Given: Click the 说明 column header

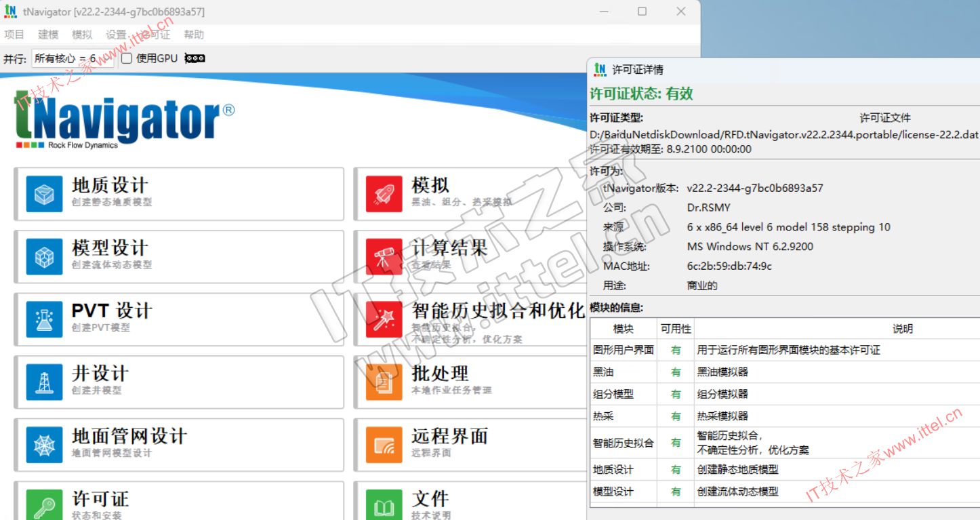Looking at the screenshot, I should click(903, 329).
